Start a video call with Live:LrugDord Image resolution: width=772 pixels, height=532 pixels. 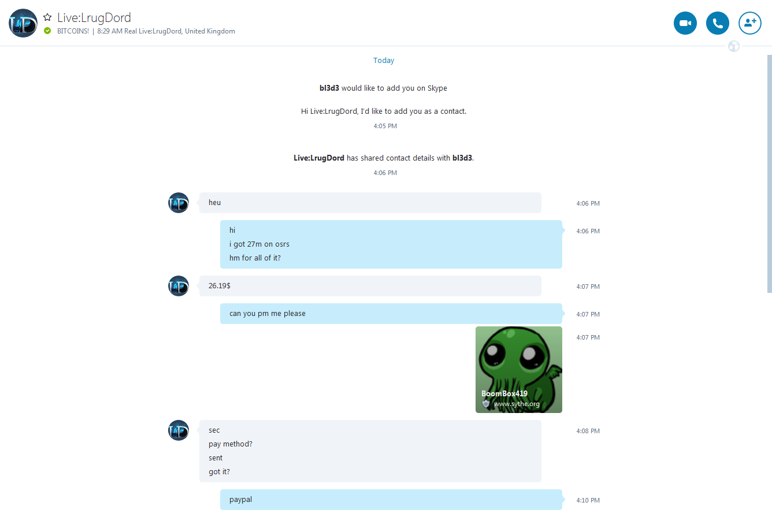click(x=685, y=23)
